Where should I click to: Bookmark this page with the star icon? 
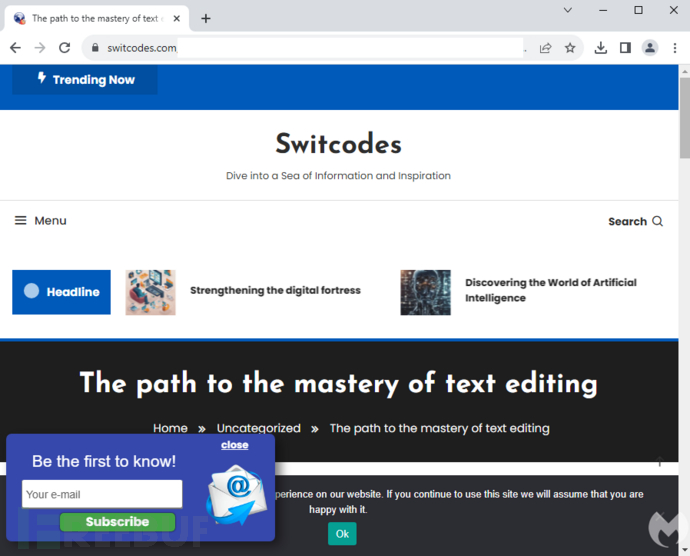coord(570,48)
